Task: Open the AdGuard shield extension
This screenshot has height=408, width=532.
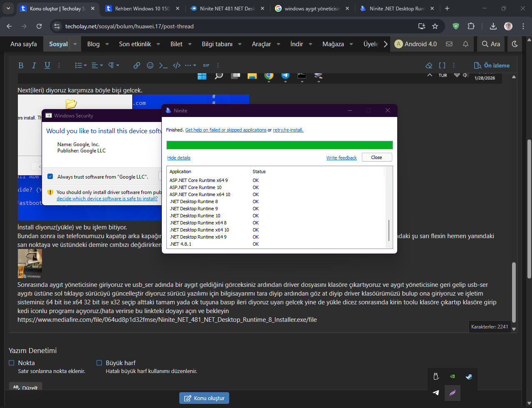Action: [x=456, y=26]
